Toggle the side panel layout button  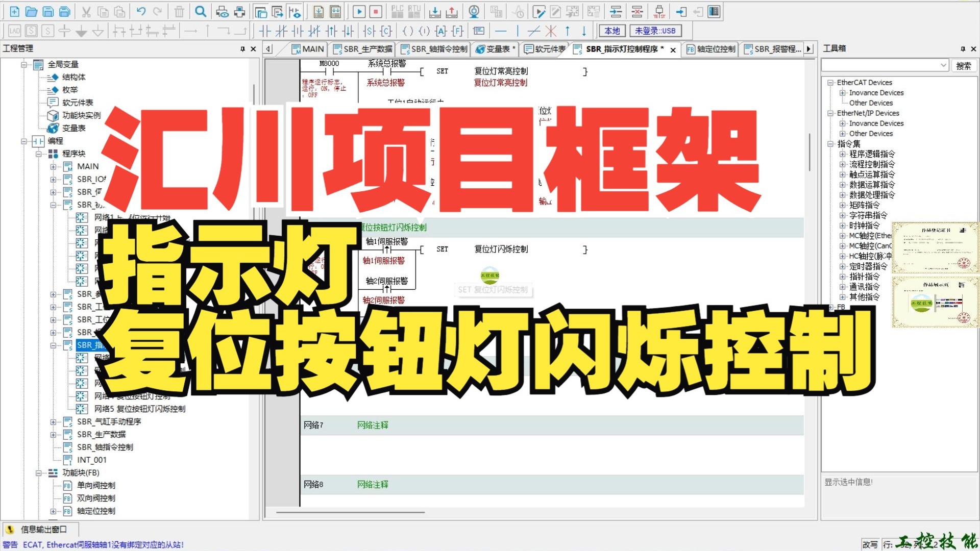pyautogui.click(x=714, y=11)
